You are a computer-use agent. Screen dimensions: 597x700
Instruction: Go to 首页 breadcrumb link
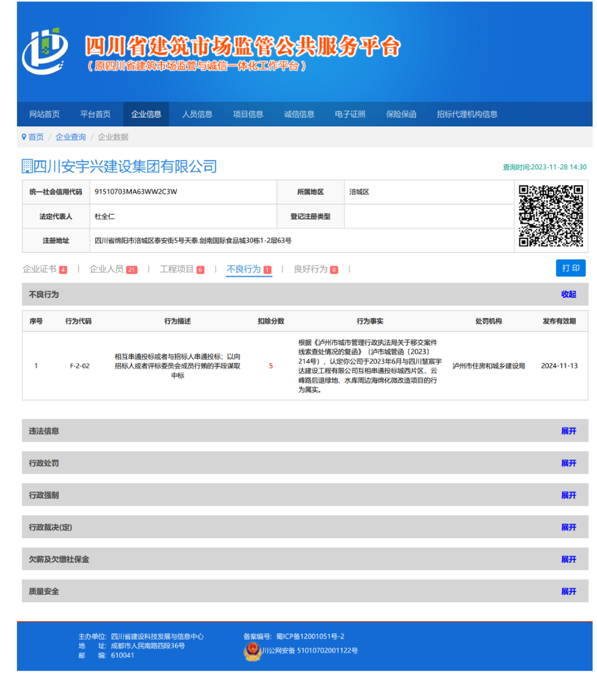point(36,137)
